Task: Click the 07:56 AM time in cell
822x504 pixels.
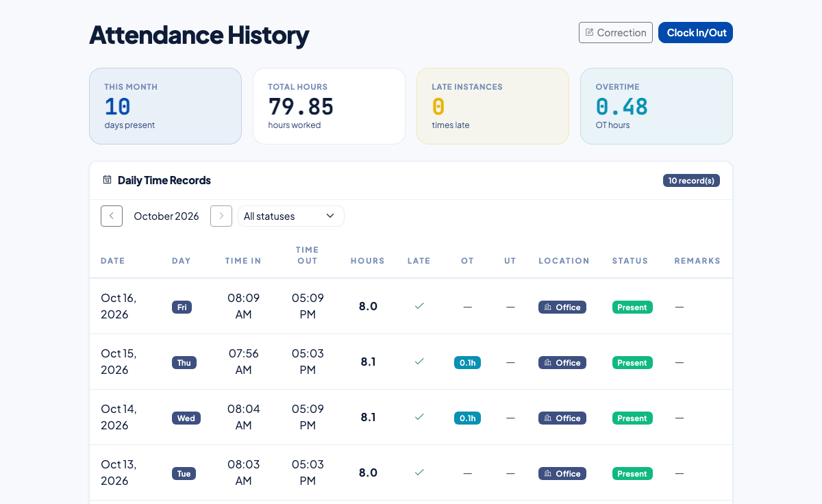Action: pos(243,362)
